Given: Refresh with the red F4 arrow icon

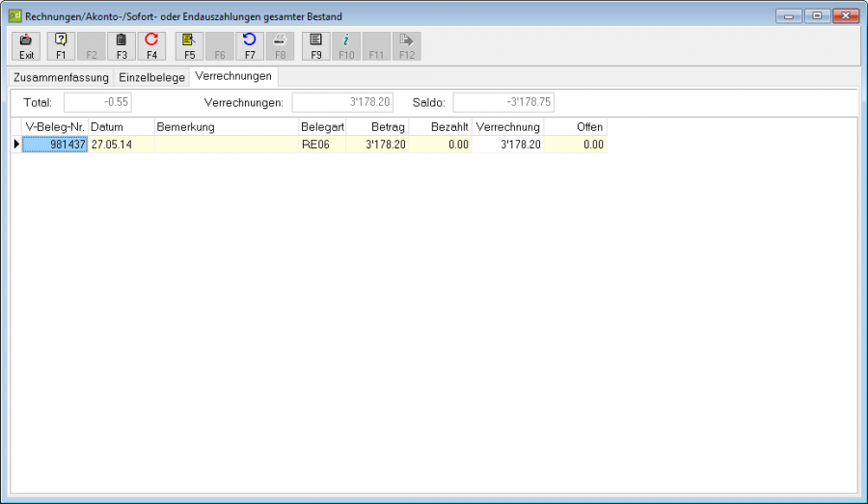Looking at the screenshot, I should click(x=151, y=46).
